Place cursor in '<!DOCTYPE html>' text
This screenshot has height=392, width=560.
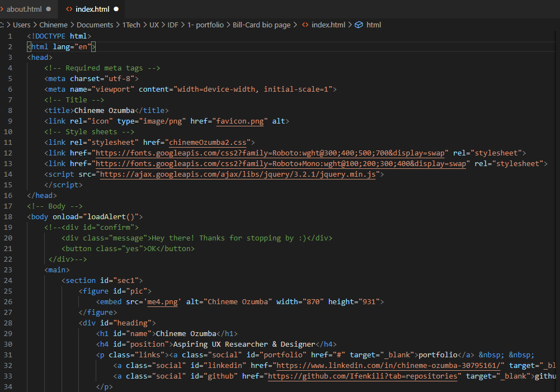pyautogui.click(x=59, y=36)
